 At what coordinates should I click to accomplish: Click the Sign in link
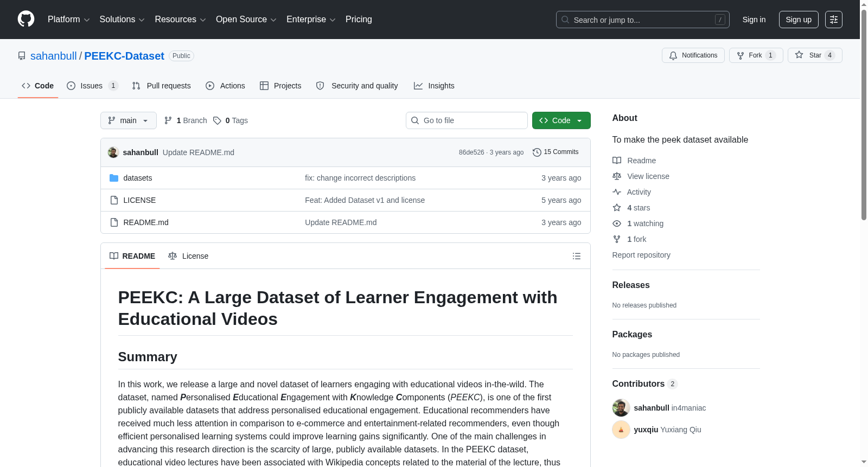(x=754, y=20)
